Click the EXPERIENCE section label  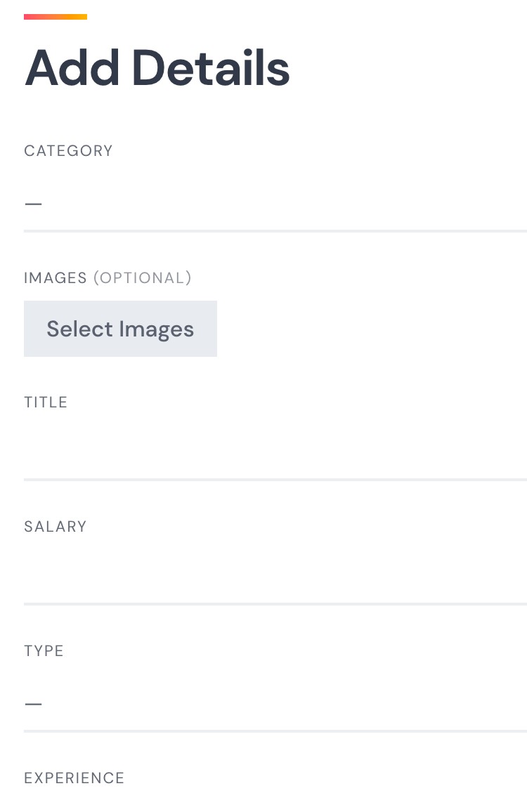74,778
